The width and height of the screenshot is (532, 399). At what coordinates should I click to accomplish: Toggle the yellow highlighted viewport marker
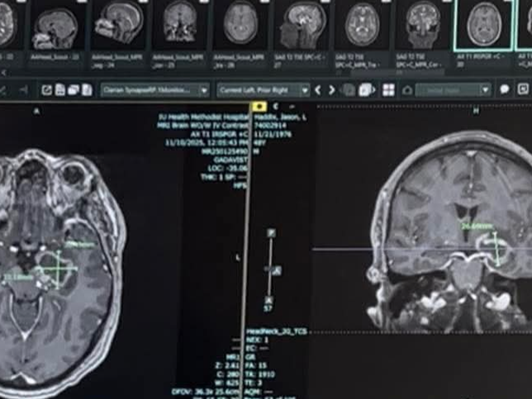[258, 106]
